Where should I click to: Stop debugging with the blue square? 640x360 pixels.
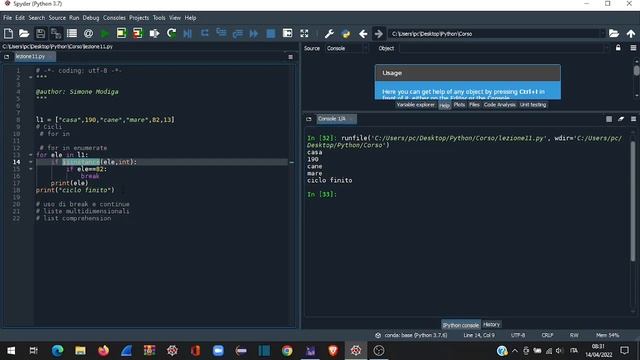point(271,33)
